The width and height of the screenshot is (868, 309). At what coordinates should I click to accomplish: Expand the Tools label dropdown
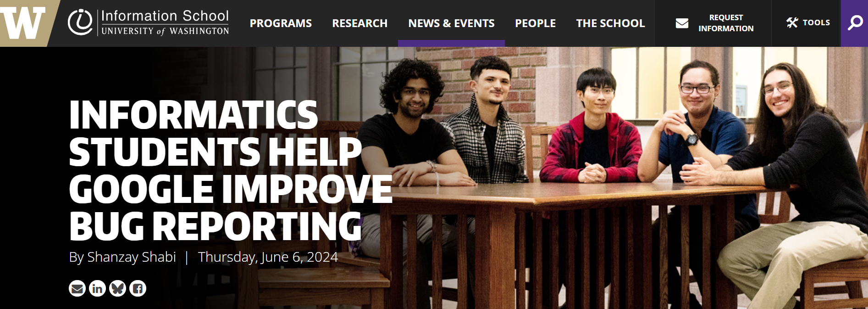(x=816, y=22)
